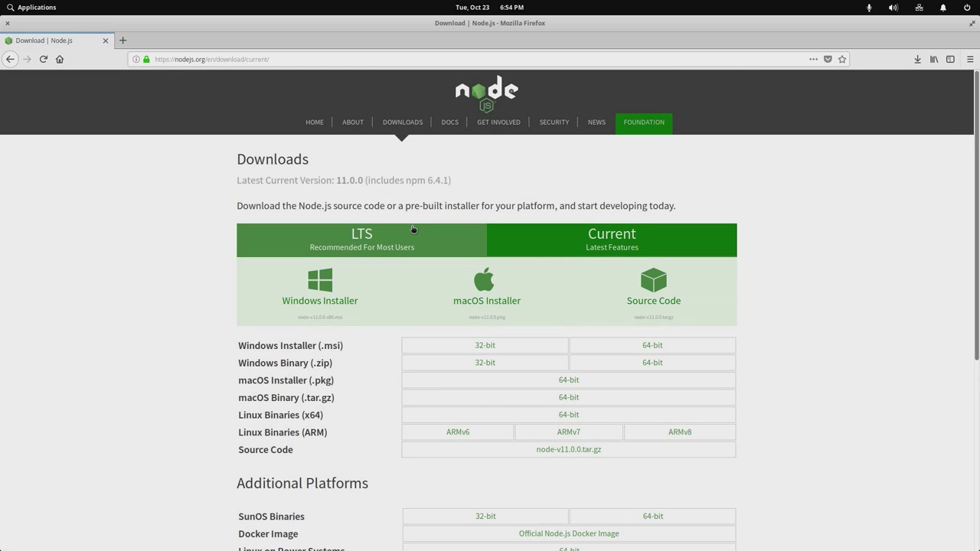The image size is (980, 551).
Task: Open the SECURITY navigation item
Action: (x=554, y=122)
